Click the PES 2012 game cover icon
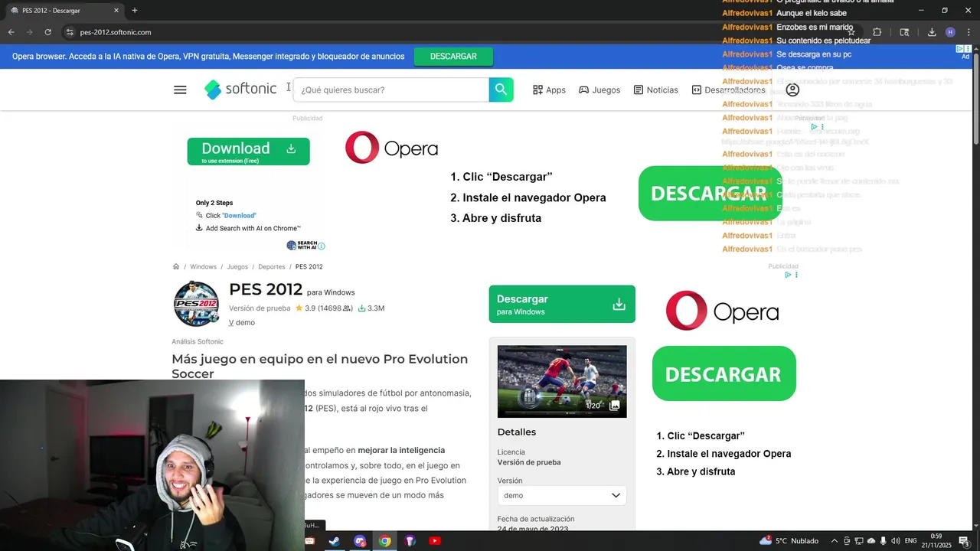The height and width of the screenshot is (551, 980). 197,304
